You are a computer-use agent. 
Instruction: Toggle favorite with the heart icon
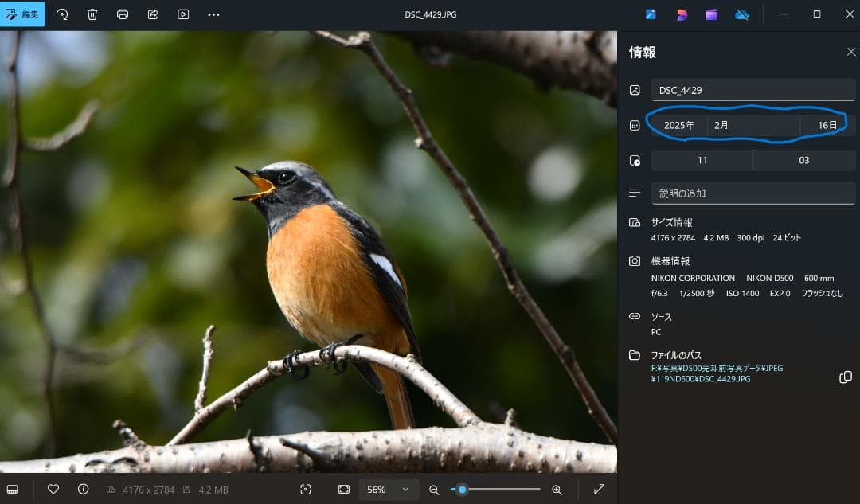point(53,489)
